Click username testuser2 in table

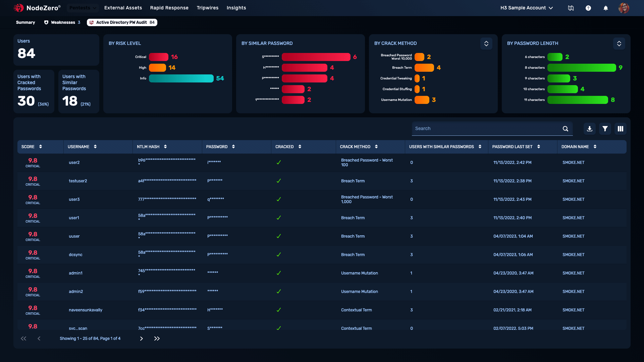tap(78, 181)
